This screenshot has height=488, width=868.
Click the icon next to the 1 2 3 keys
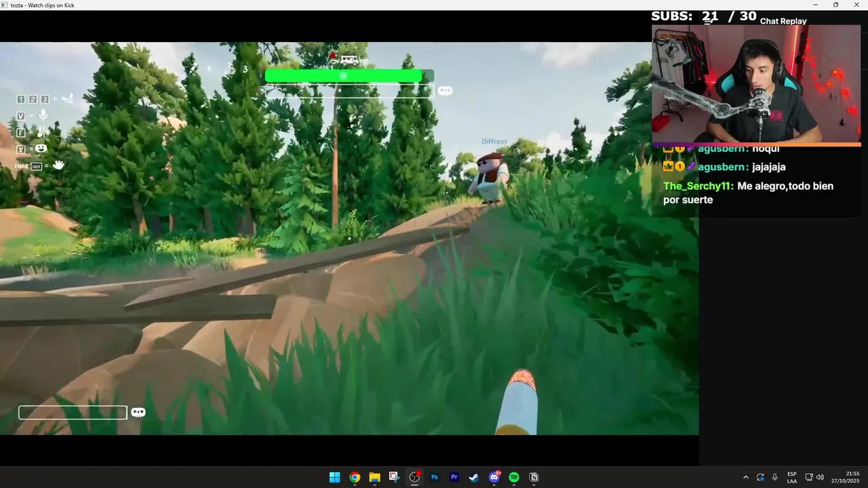[x=68, y=99]
